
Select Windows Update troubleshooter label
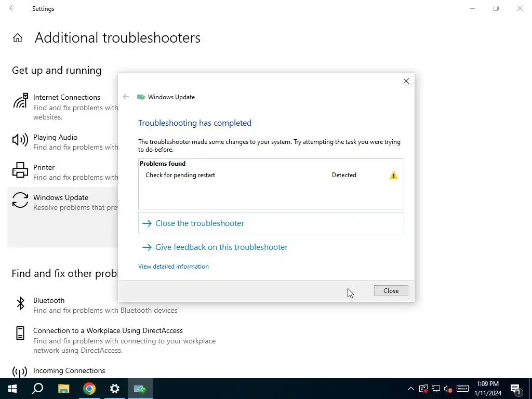click(61, 197)
